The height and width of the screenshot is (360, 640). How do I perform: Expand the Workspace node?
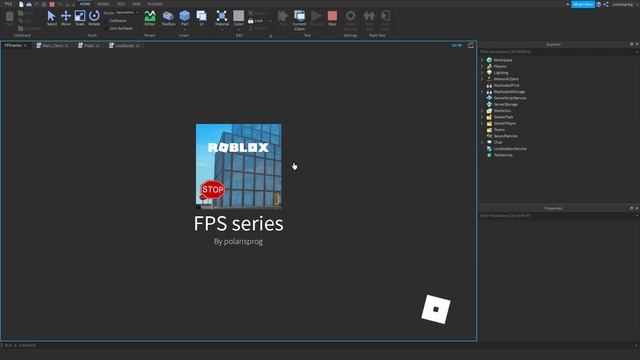(482, 60)
